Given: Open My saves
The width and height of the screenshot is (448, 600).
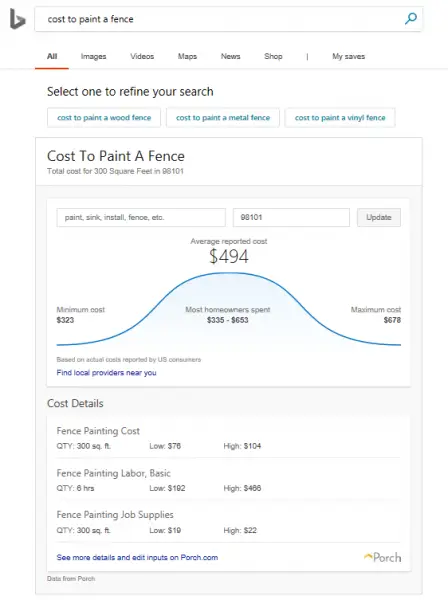Looking at the screenshot, I should pyautogui.click(x=349, y=56).
